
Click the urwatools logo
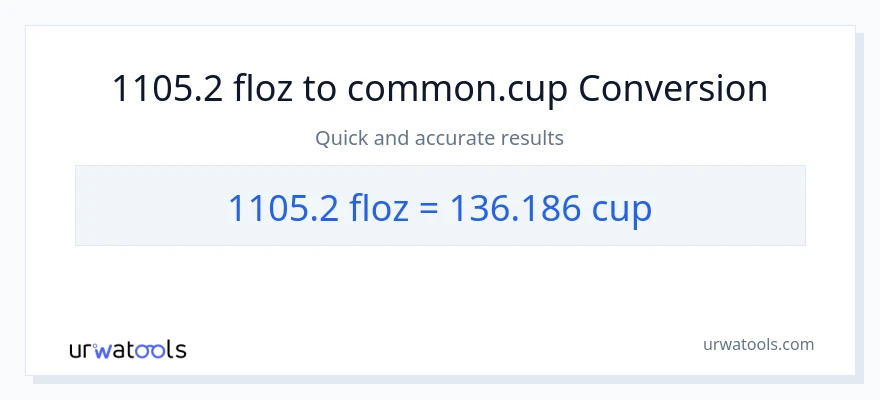pos(127,349)
